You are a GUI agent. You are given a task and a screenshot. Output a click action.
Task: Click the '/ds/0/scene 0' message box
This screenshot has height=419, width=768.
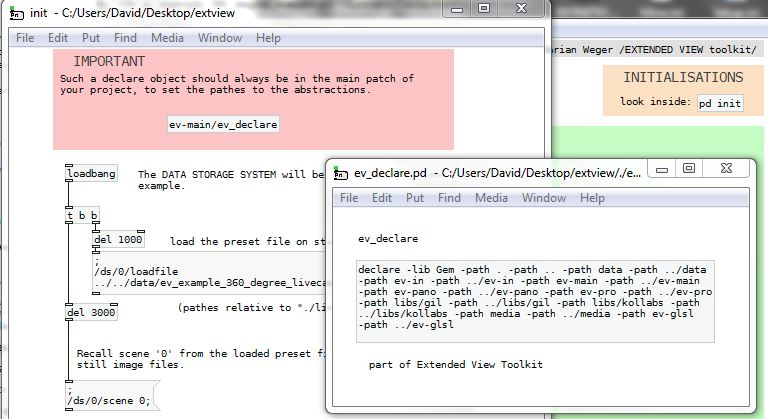pyautogui.click(x=108, y=400)
